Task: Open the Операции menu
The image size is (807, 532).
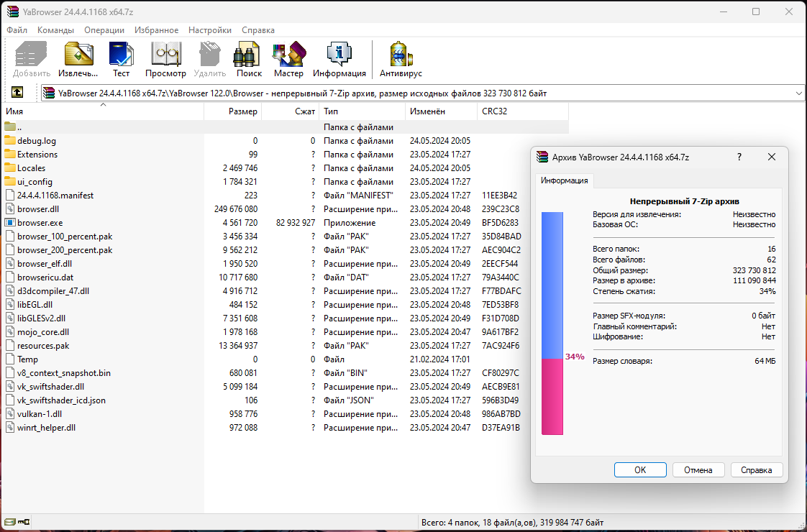Action: [104, 30]
